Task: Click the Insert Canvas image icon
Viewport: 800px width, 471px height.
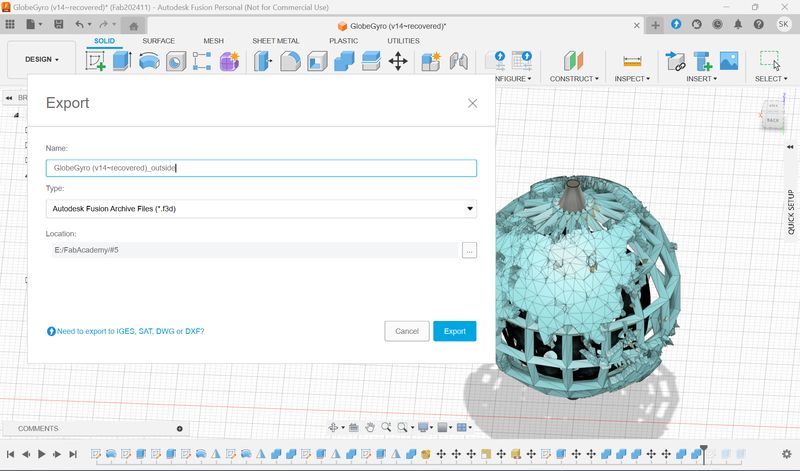Action: click(x=729, y=61)
